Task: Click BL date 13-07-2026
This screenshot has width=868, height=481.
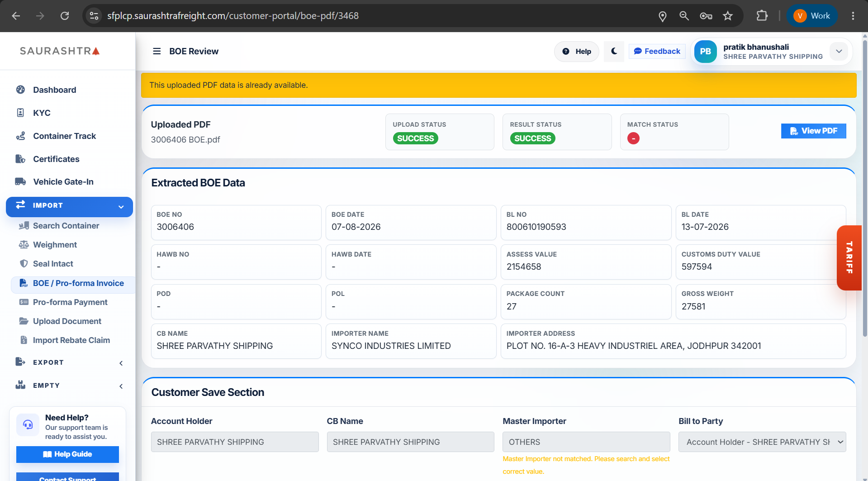Action: tap(705, 227)
